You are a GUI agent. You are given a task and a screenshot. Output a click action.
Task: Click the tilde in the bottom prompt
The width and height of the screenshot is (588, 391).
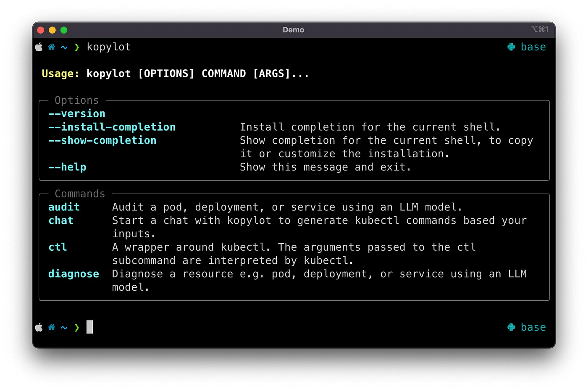click(64, 328)
